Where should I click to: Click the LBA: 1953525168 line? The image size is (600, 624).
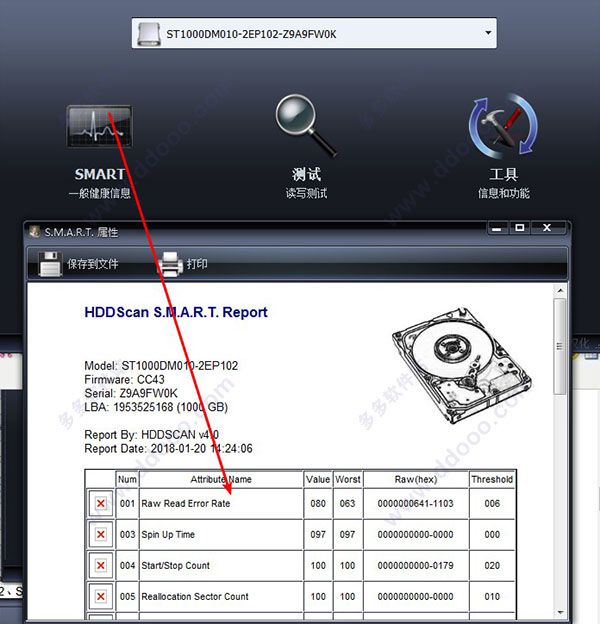pos(156,408)
